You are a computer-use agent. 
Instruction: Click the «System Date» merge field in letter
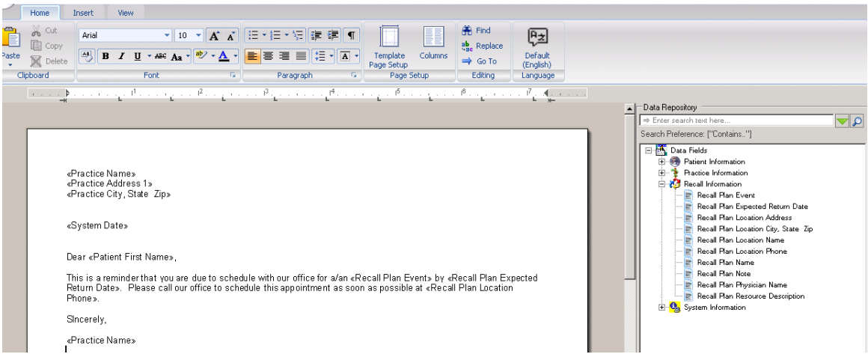97,226
